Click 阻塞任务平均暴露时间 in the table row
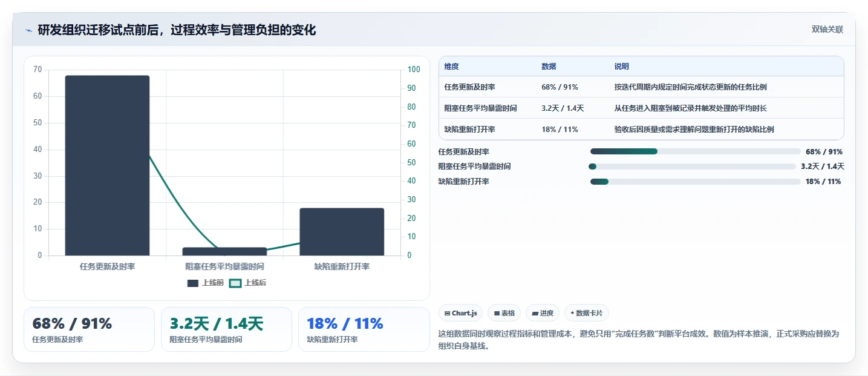 pos(481,108)
